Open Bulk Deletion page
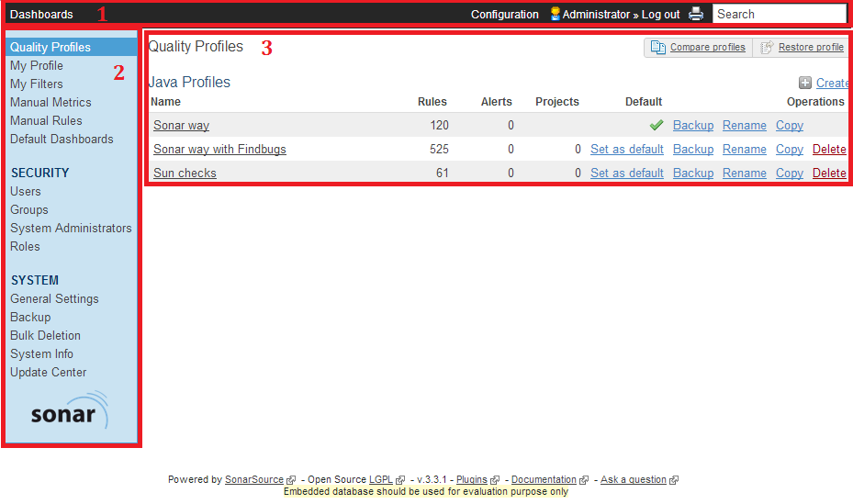Screen dimensions: 853x504 point(45,335)
